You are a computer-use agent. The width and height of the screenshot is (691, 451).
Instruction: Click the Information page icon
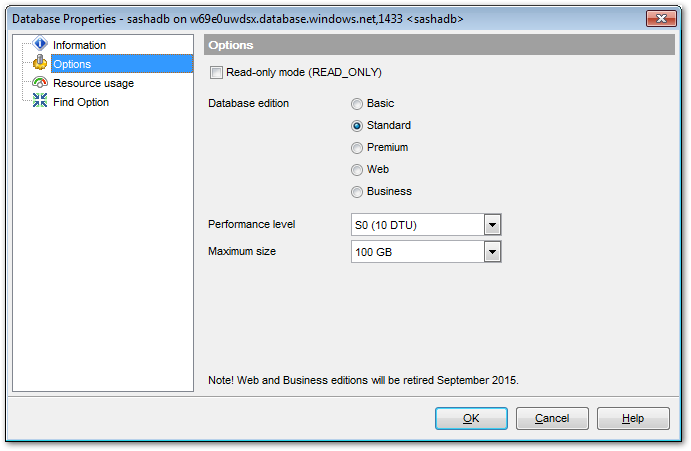[x=40, y=45]
